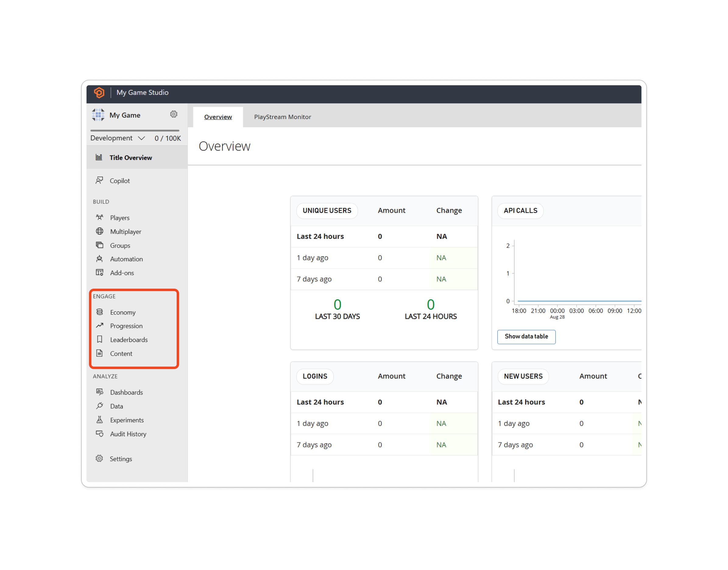Click Show data table button

click(526, 337)
